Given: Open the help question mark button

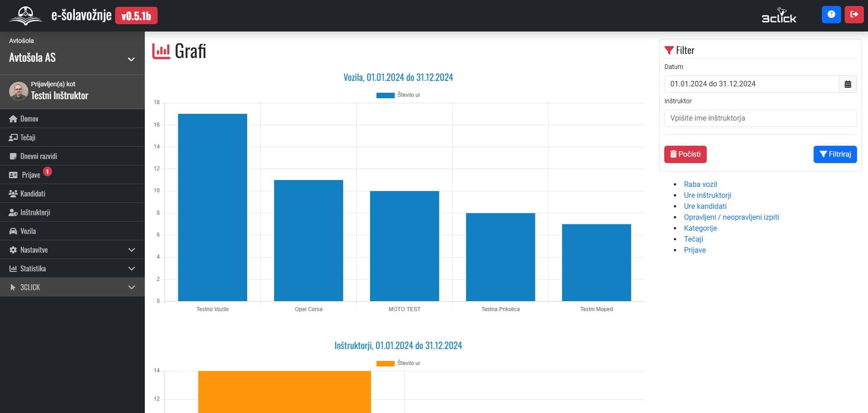Looking at the screenshot, I should pos(831,15).
